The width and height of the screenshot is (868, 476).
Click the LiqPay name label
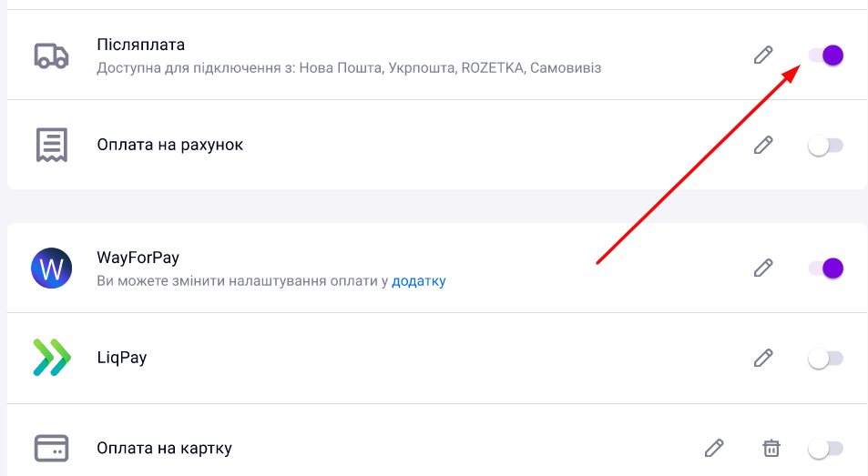tap(122, 358)
